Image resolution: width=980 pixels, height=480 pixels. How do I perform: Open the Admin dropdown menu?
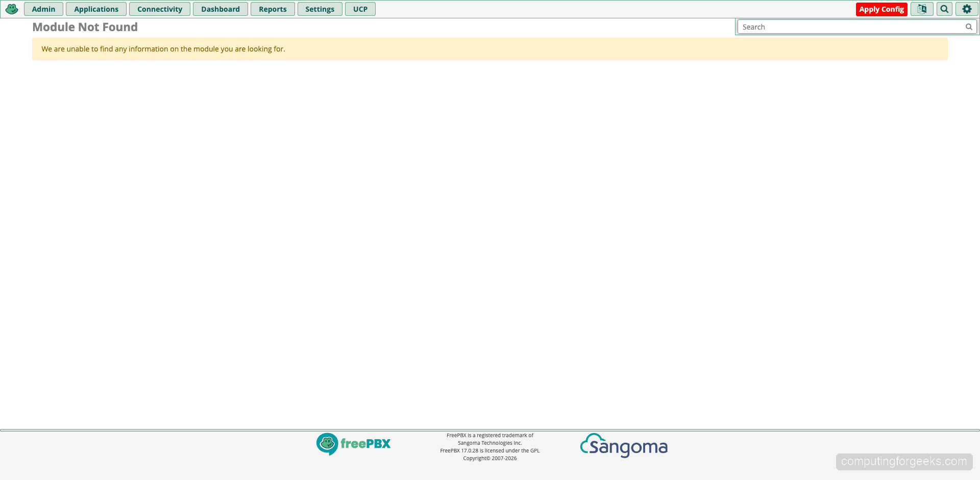tap(43, 9)
